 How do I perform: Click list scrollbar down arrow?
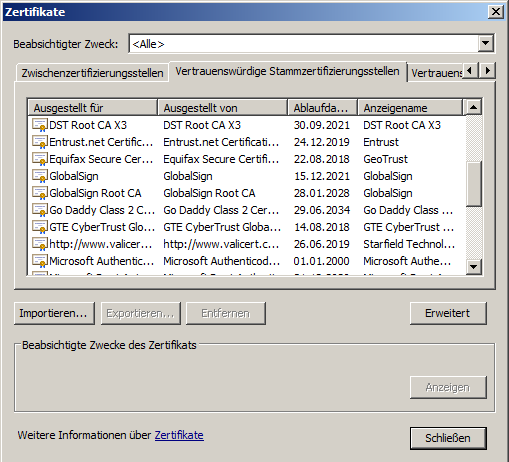click(x=473, y=267)
